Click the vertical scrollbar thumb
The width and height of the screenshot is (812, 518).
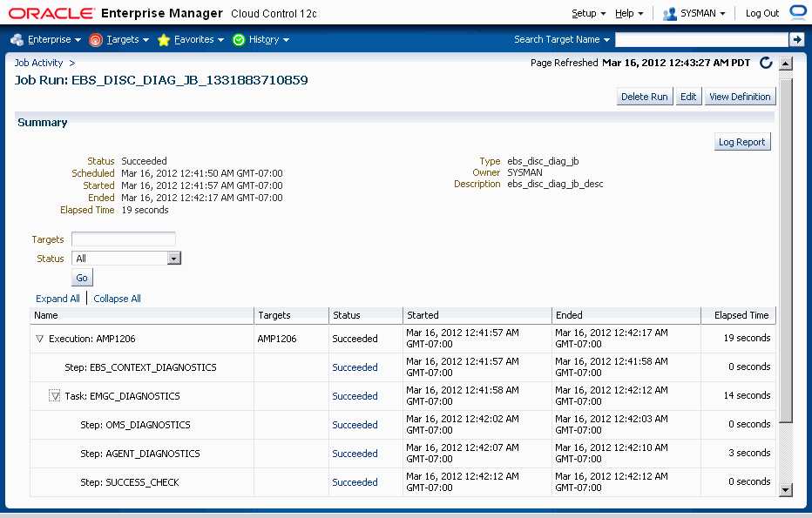click(x=786, y=251)
